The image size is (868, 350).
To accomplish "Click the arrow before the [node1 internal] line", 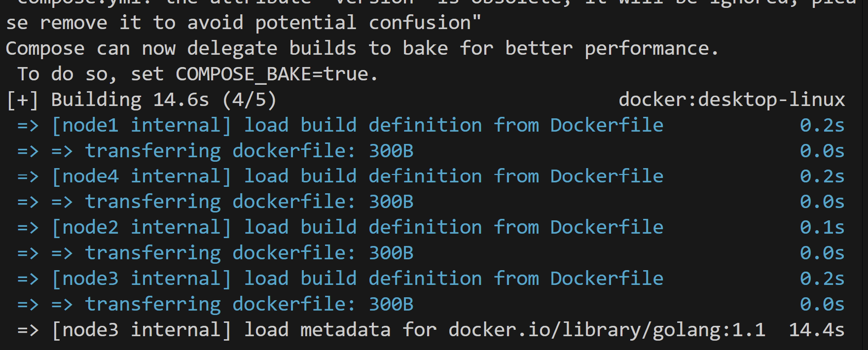I will 28,126.
